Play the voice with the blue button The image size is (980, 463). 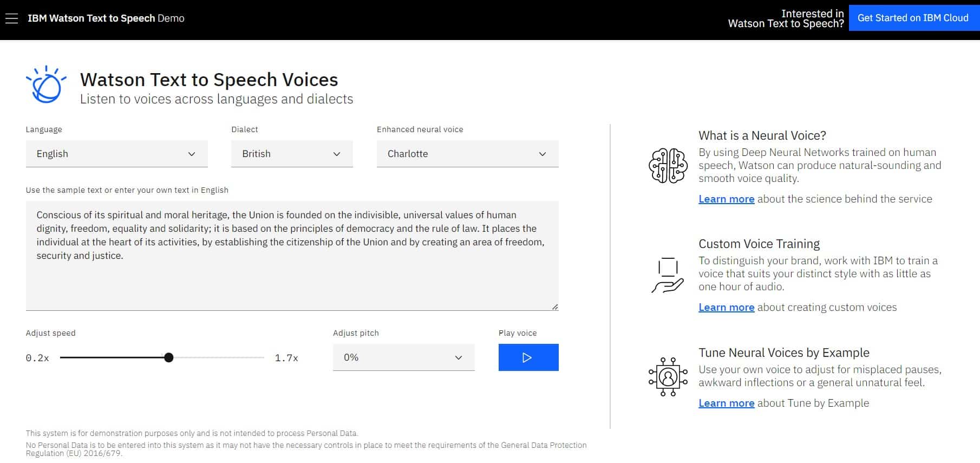point(528,357)
